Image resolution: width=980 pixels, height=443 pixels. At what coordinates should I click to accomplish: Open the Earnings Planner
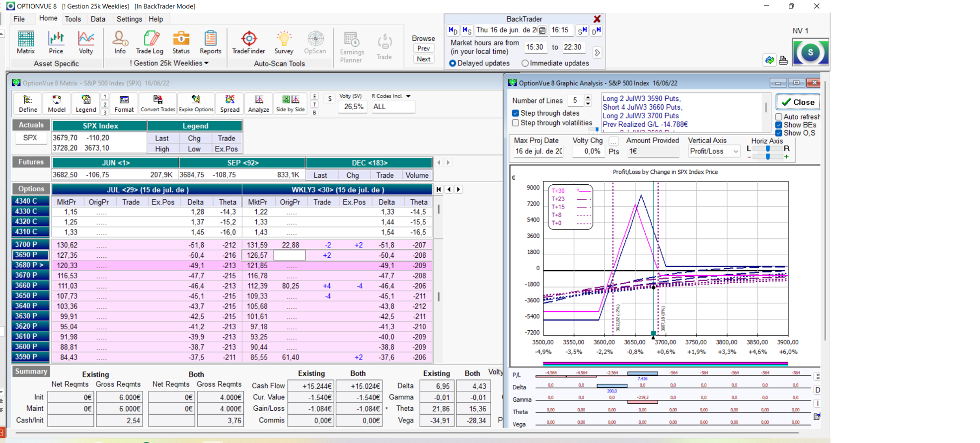(352, 47)
